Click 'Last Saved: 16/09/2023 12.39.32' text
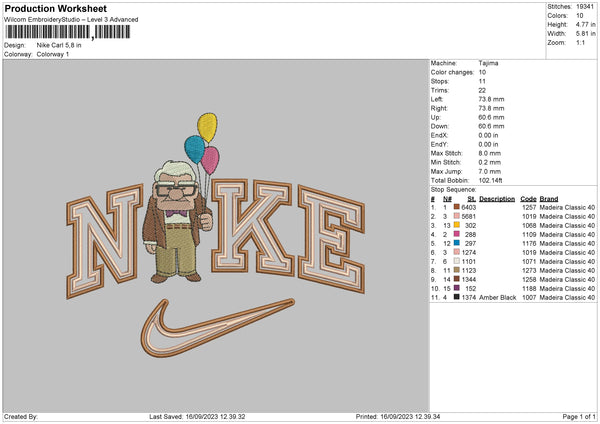The width and height of the screenshot is (600, 424). [197, 416]
